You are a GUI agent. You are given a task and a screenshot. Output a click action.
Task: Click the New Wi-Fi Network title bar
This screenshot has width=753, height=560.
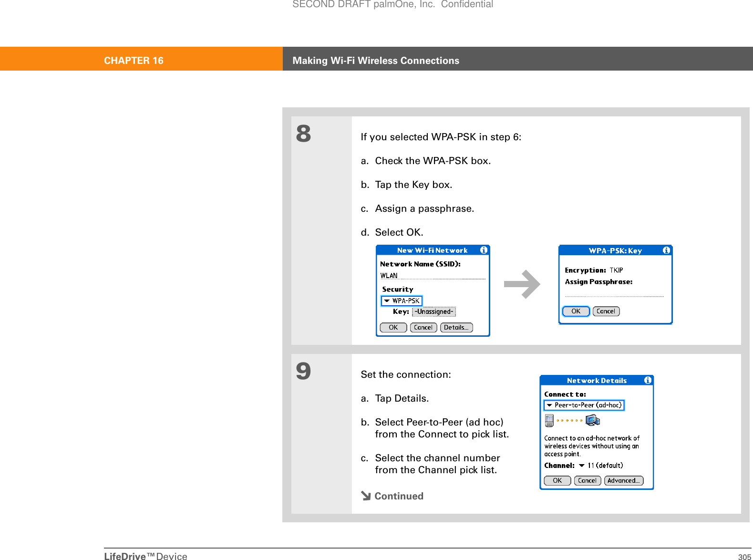(x=433, y=250)
